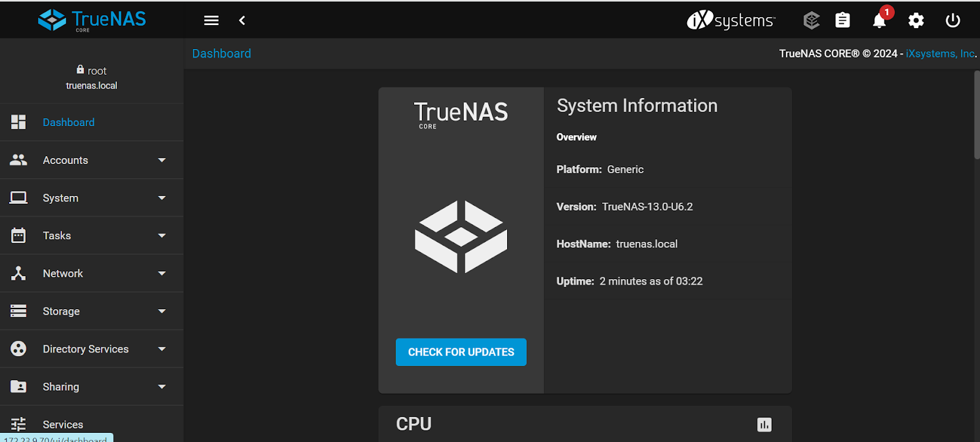Click the Uptime 2 minutes text

pos(630,282)
